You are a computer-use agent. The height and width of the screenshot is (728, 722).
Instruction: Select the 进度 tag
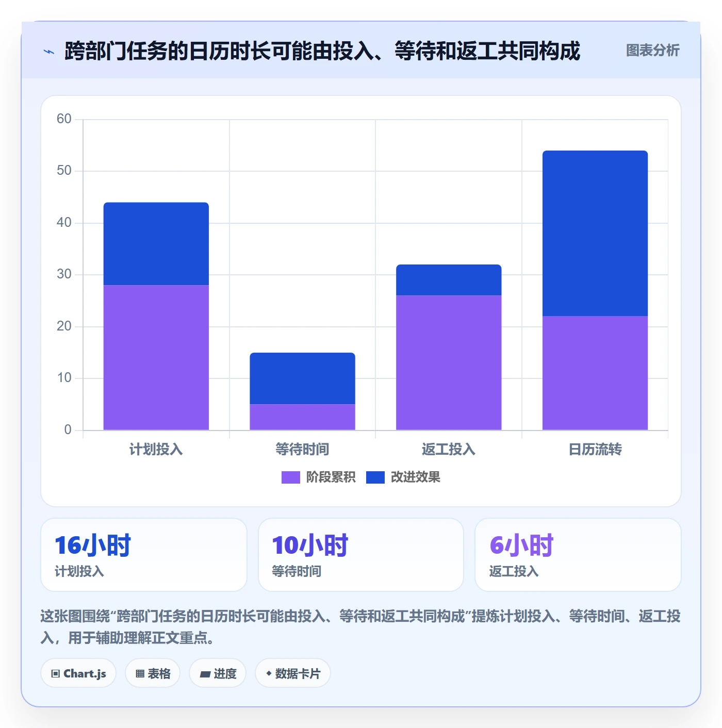(x=218, y=673)
